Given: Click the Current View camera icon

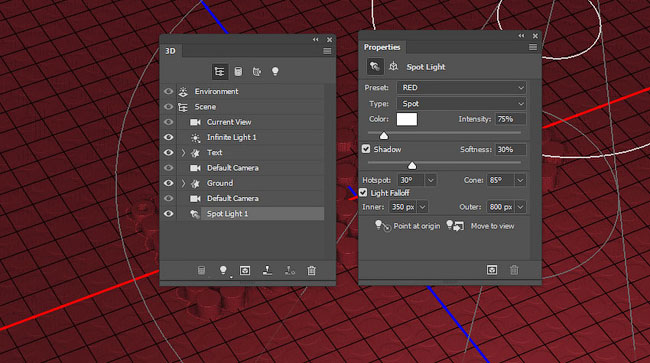Looking at the screenshot, I should pyautogui.click(x=195, y=122).
